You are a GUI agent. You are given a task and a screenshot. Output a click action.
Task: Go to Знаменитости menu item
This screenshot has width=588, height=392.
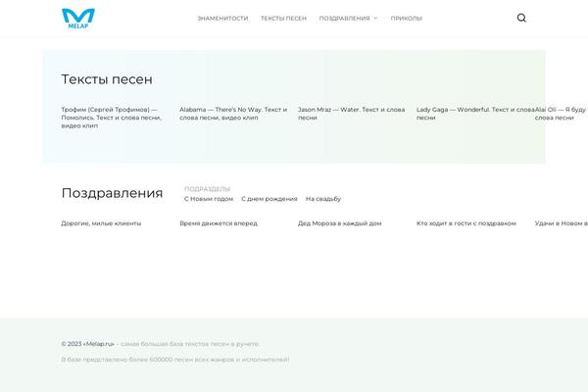[x=222, y=19]
